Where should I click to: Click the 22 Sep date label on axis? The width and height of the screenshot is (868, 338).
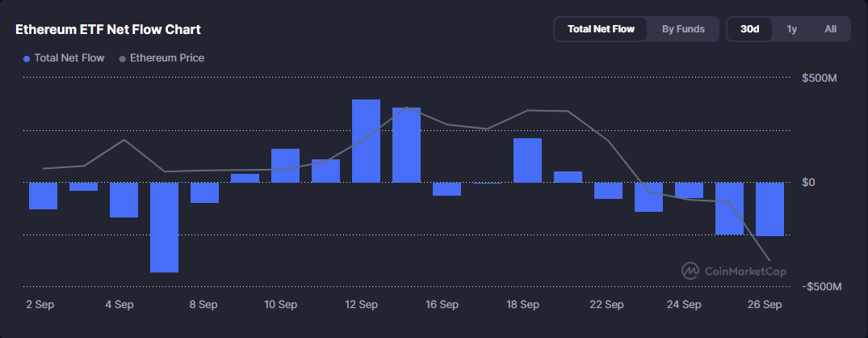coord(606,305)
